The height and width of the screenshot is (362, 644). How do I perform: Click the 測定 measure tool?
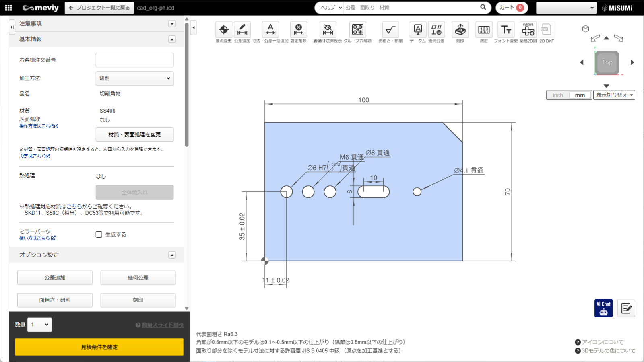(483, 30)
